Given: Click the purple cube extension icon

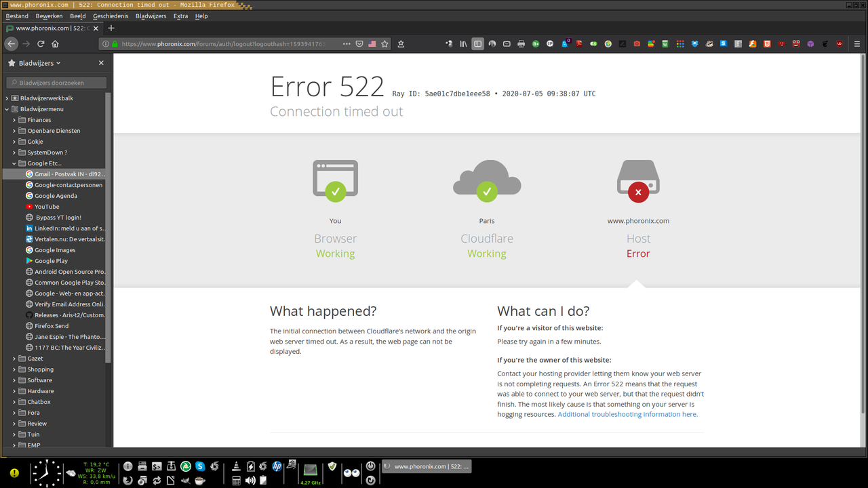Looking at the screenshot, I should 810,43.
